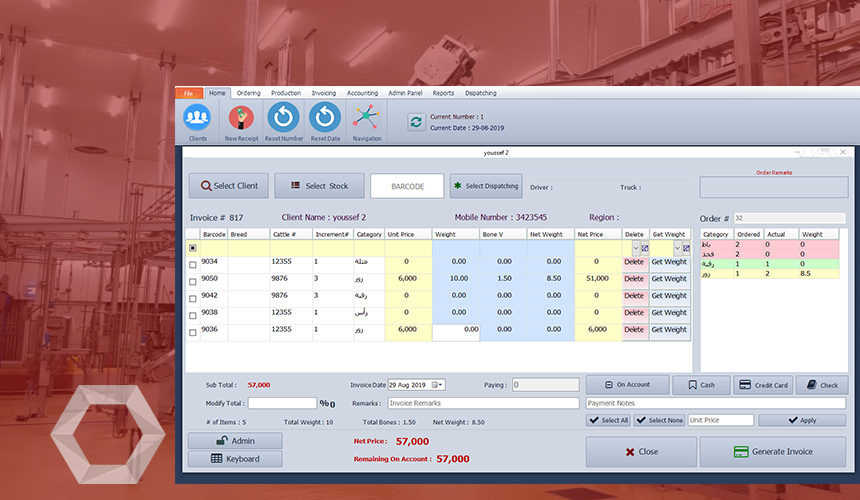Viewport: 860px width, 500px height.
Task: Open the on-screen Keyboard button
Action: point(235,459)
